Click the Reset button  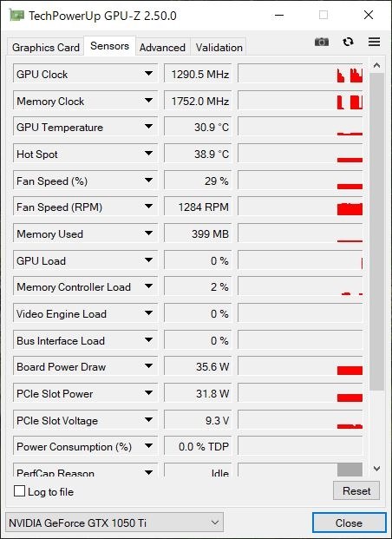click(356, 490)
